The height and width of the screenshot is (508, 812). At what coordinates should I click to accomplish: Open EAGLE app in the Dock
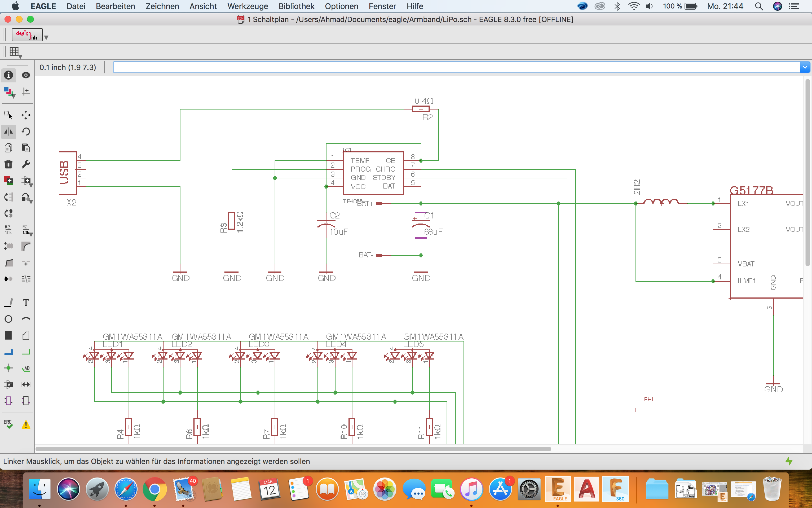coord(558,489)
